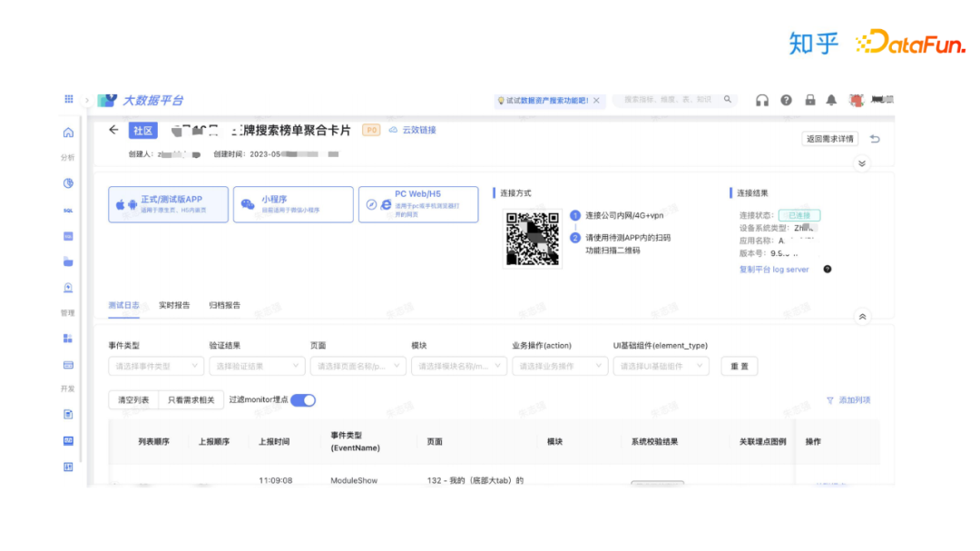Open the 事件类型 dropdown

pos(154,366)
